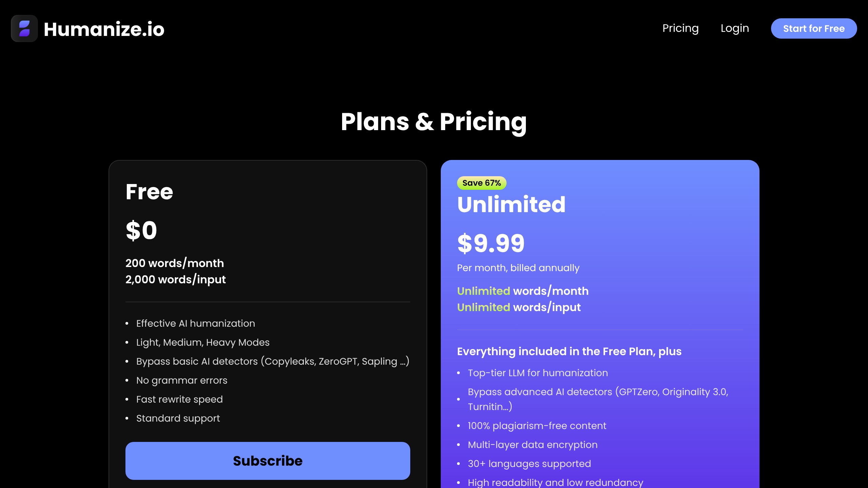Choose the $9.99 annual billing option
This screenshot has height=488, width=868.
[x=491, y=243]
